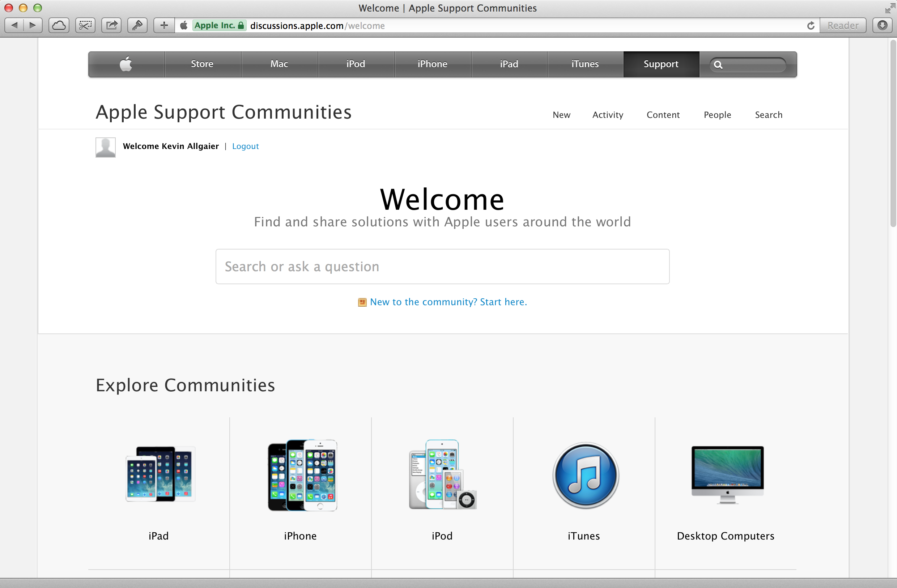Click the iTunes community label

[x=584, y=536]
